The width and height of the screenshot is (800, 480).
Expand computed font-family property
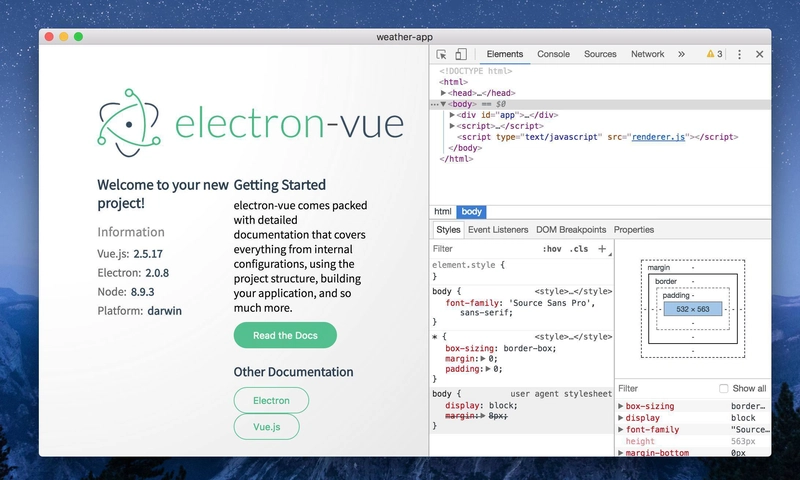click(620, 430)
